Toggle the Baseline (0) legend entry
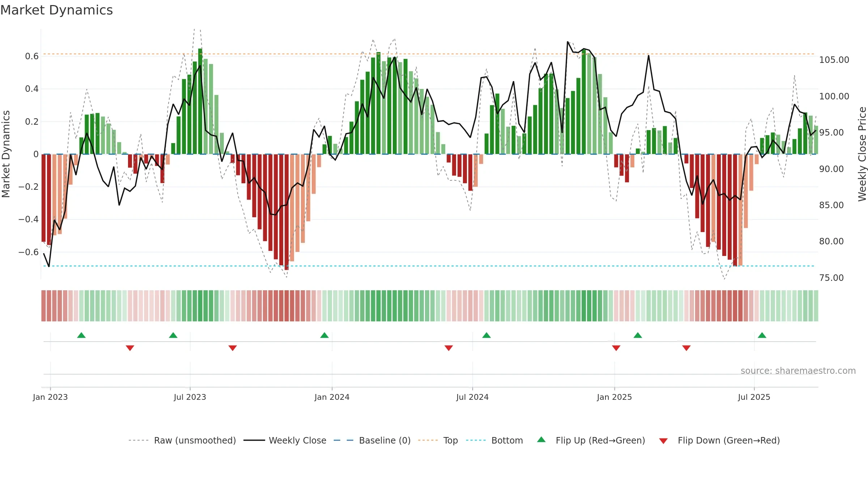The height and width of the screenshot is (488, 868). click(372, 440)
